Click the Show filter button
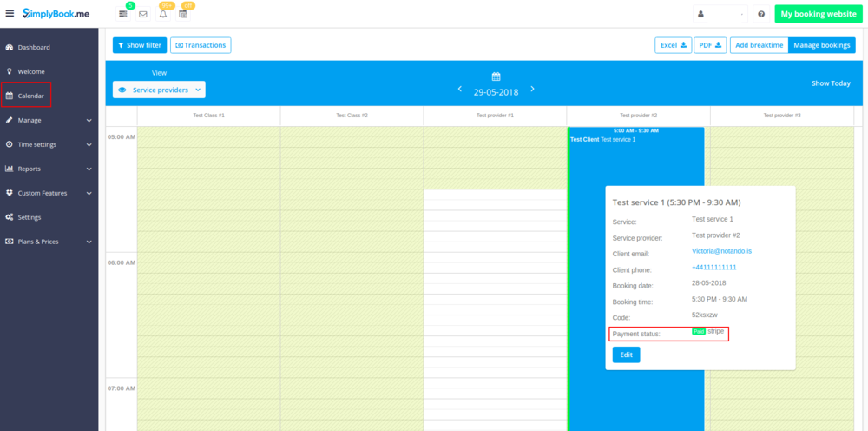 [139, 45]
